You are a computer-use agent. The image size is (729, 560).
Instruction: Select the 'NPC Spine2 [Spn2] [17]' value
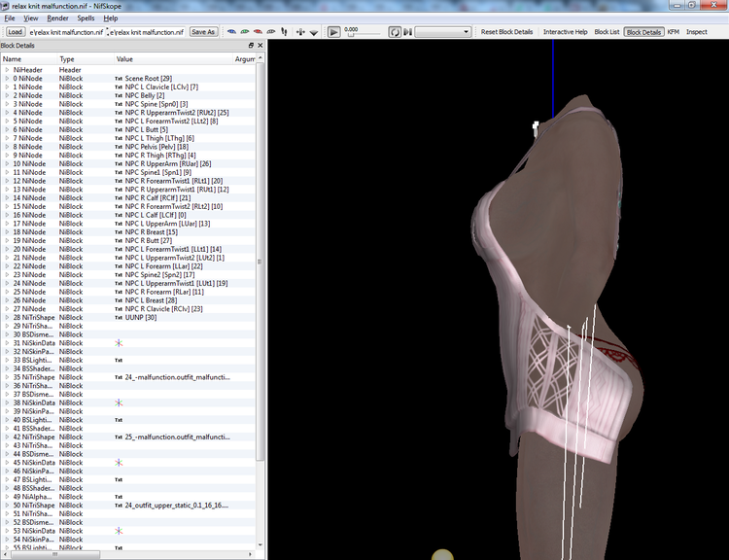click(159, 274)
